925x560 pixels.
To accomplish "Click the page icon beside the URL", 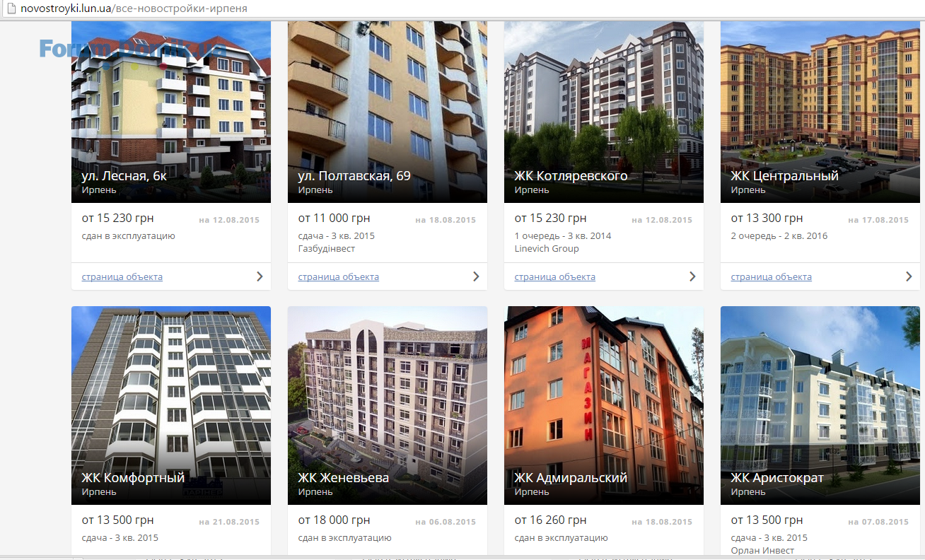I will (11, 8).
